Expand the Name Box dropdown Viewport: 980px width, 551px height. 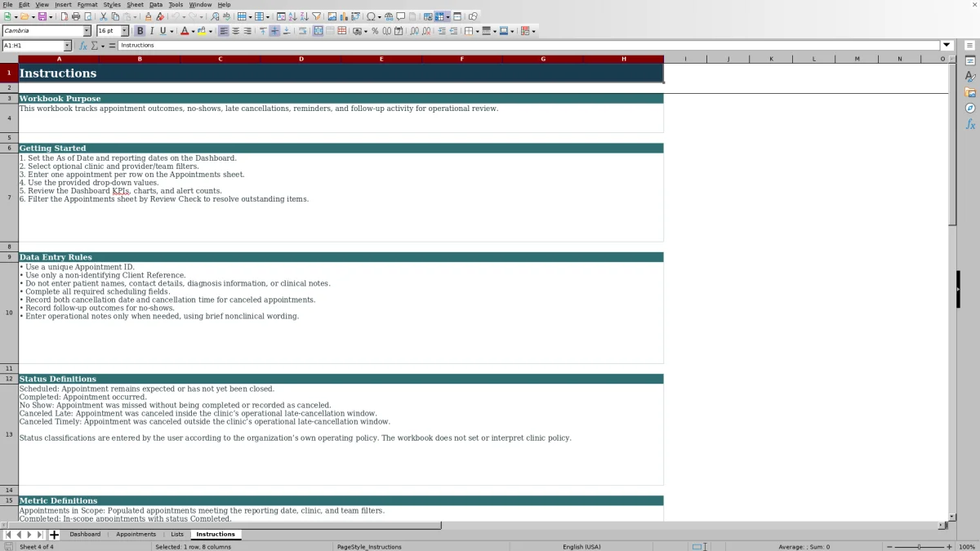(67, 46)
